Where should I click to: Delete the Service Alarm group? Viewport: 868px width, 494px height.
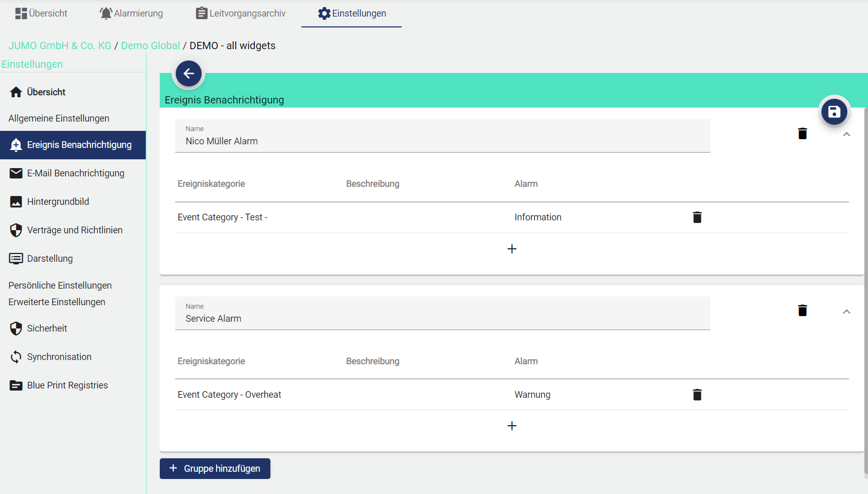[802, 311]
